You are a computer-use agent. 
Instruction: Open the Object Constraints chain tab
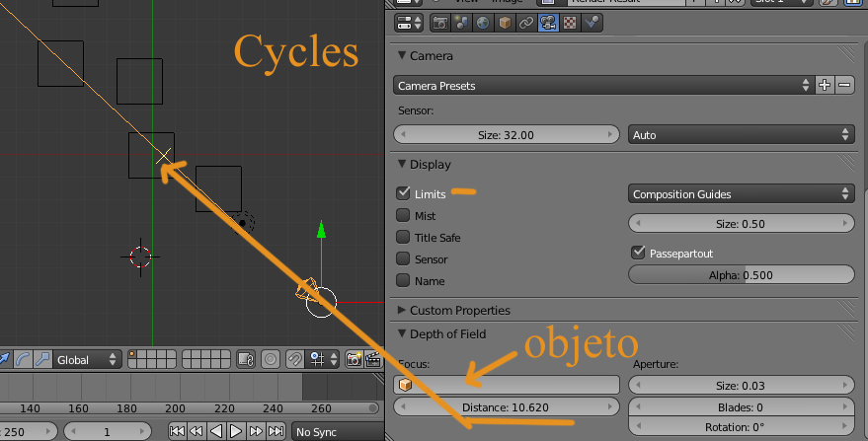tap(526, 23)
